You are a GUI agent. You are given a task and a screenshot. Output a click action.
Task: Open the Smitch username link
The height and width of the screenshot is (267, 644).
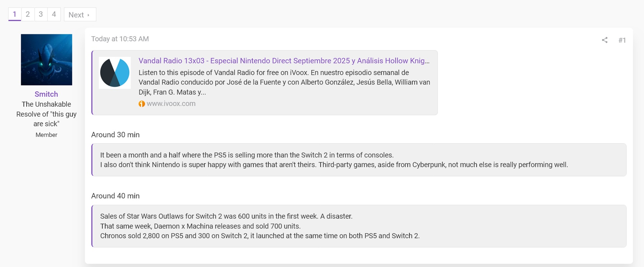click(x=46, y=94)
